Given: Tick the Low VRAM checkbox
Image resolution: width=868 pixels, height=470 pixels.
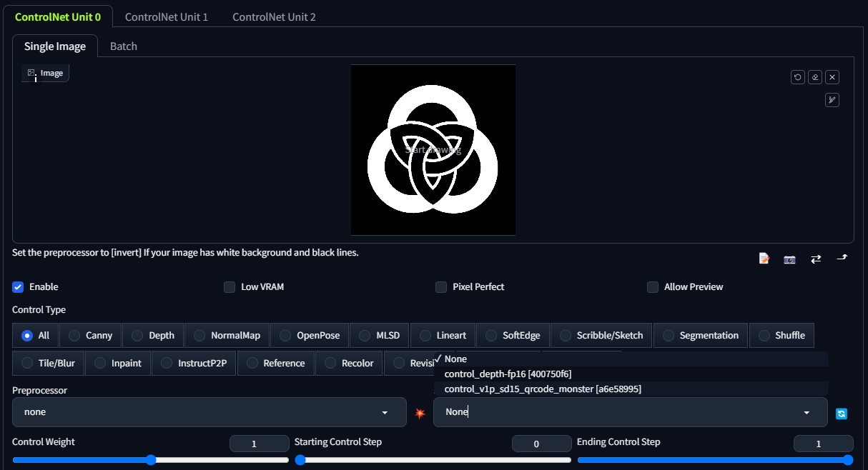Looking at the screenshot, I should pos(230,287).
